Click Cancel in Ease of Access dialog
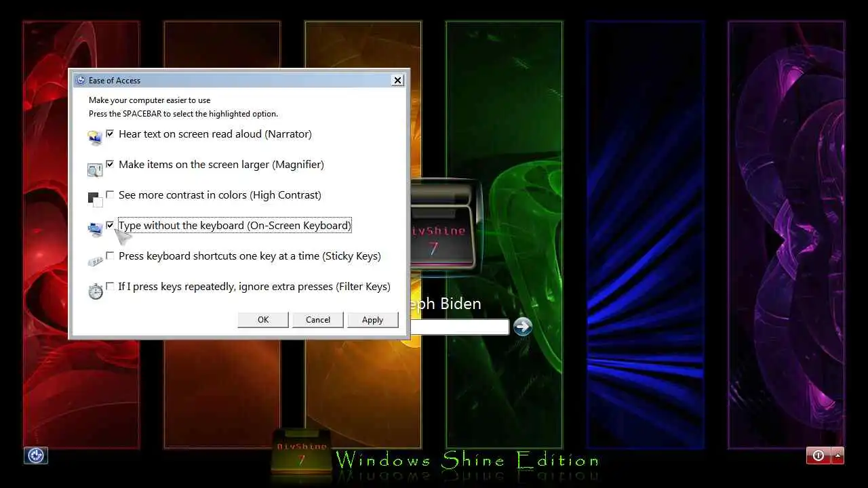868x488 pixels. click(x=318, y=320)
